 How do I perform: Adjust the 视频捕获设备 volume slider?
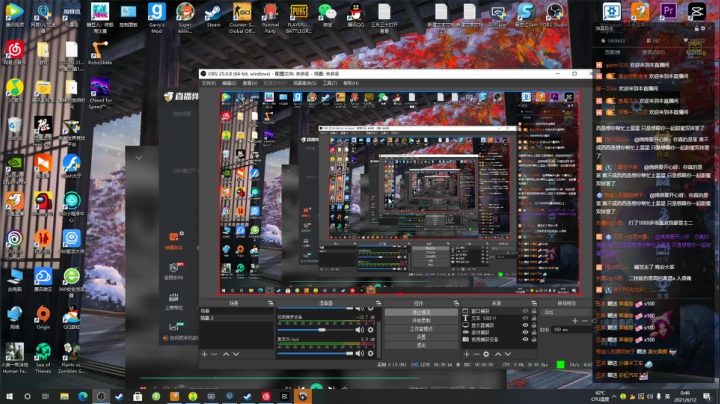315,330
